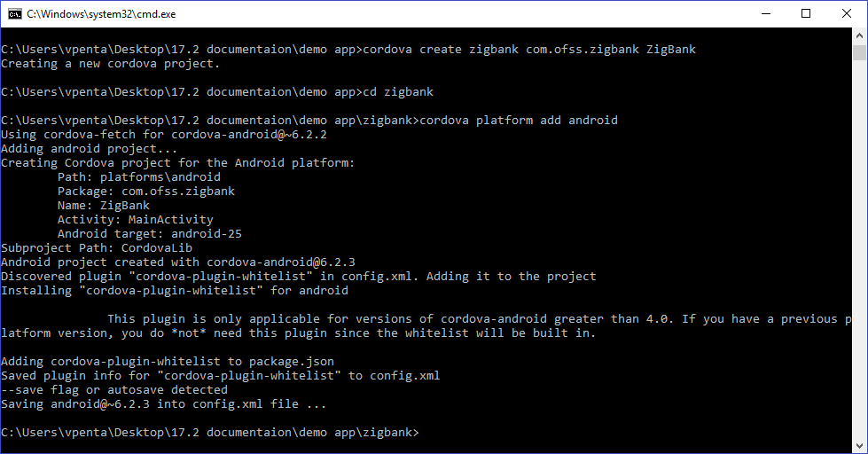The height and width of the screenshot is (454, 868).
Task: Click the vertical scrollbar thumb
Action: [x=859, y=52]
